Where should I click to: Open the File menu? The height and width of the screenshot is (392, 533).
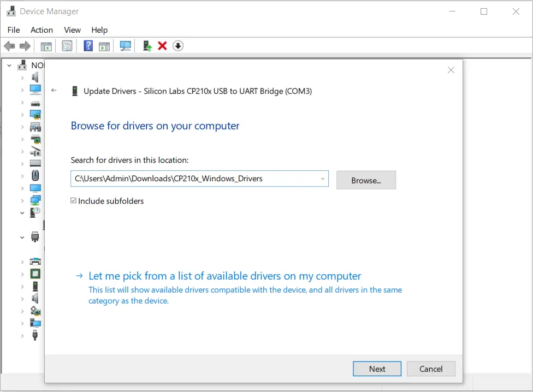14,30
